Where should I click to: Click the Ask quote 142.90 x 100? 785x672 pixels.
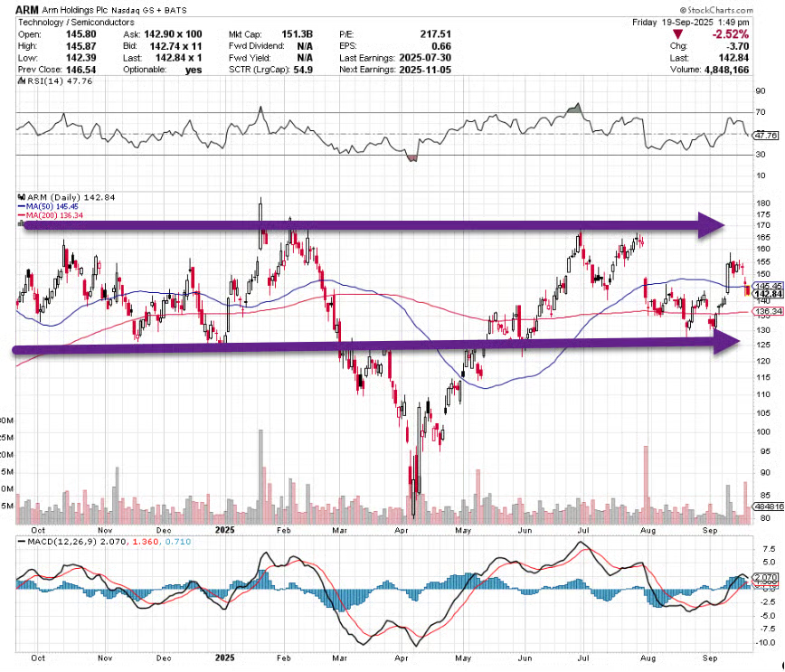click(173, 34)
